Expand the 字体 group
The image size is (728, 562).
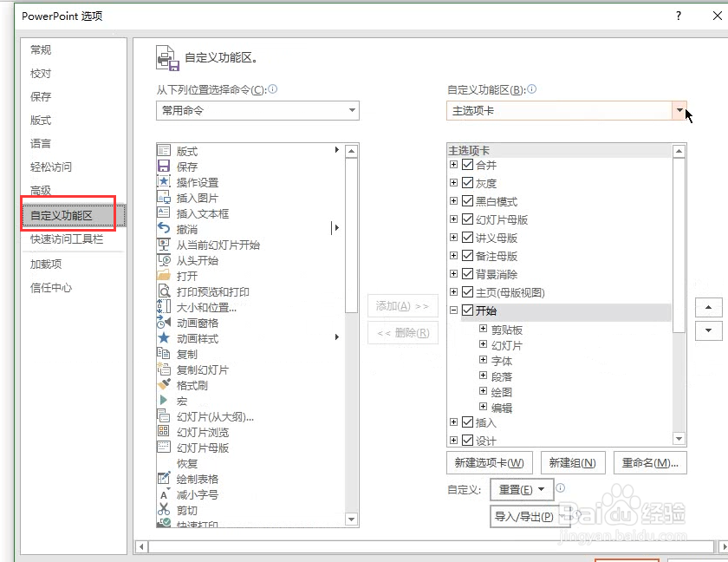(x=483, y=360)
